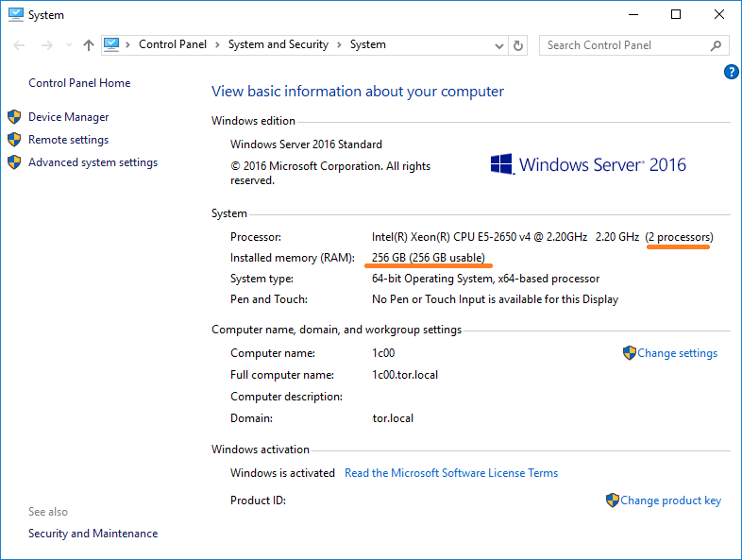Open Security and Maintenance link
The height and width of the screenshot is (560, 742).
pos(93,534)
